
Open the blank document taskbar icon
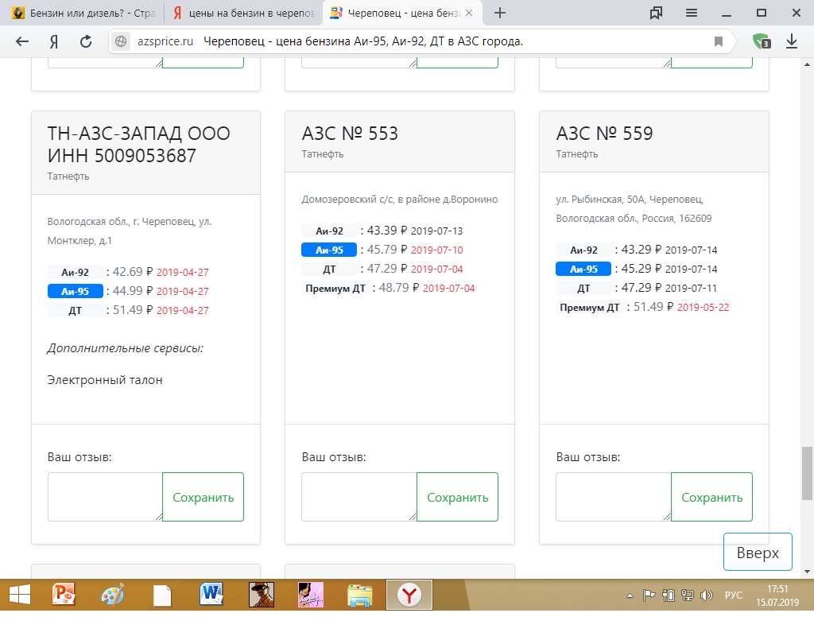[162, 596]
